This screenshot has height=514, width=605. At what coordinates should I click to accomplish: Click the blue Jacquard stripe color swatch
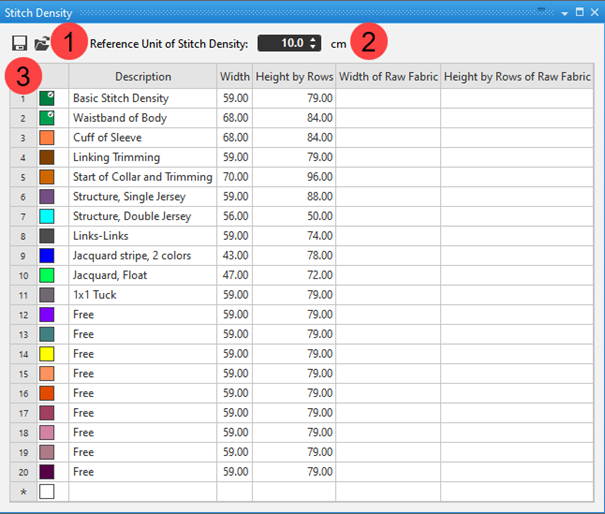(x=46, y=256)
